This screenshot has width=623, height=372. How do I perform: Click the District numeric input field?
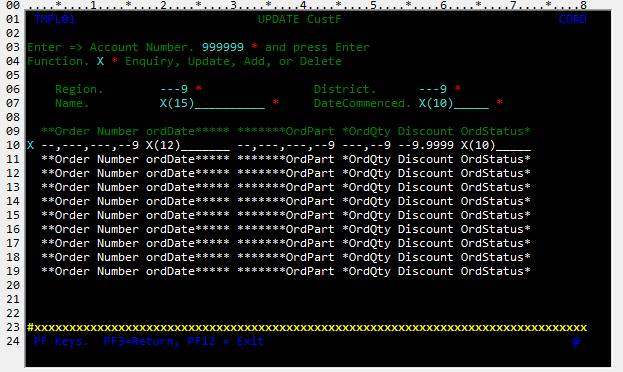(433, 89)
